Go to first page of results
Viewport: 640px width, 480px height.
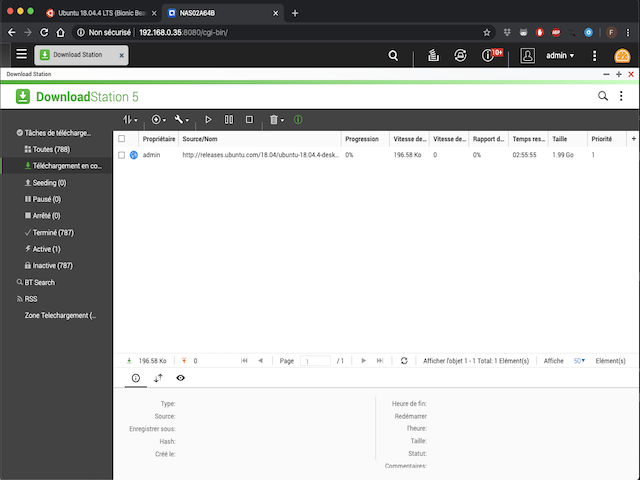coord(244,360)
